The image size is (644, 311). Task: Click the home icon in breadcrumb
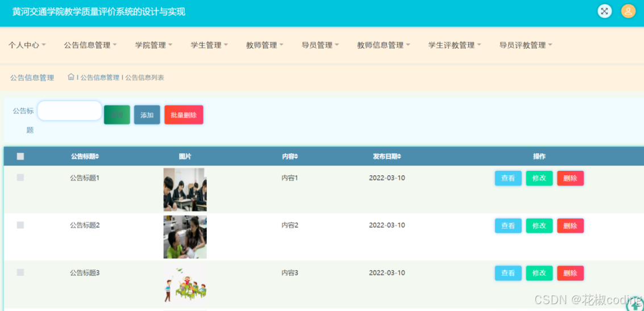[x=71, y=77]
